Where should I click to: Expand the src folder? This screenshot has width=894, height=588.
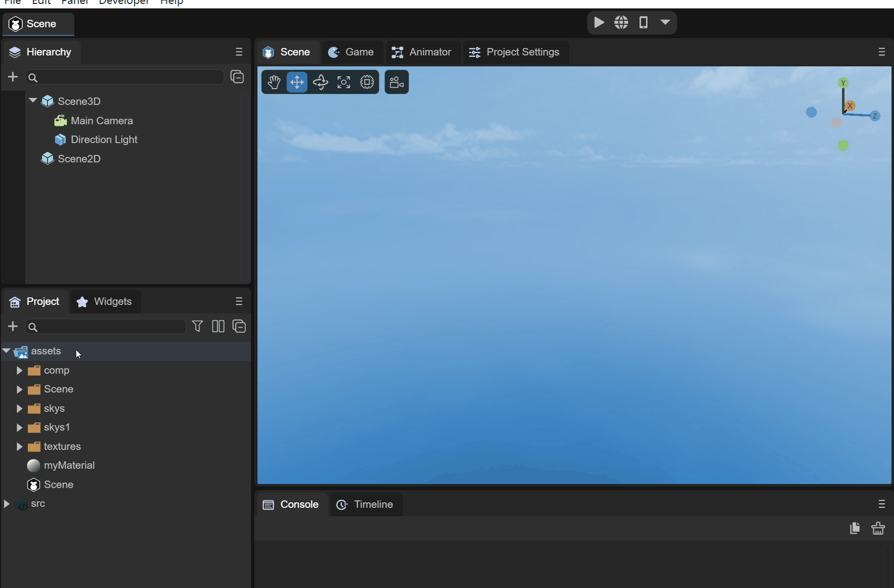[x=7, y=504]
